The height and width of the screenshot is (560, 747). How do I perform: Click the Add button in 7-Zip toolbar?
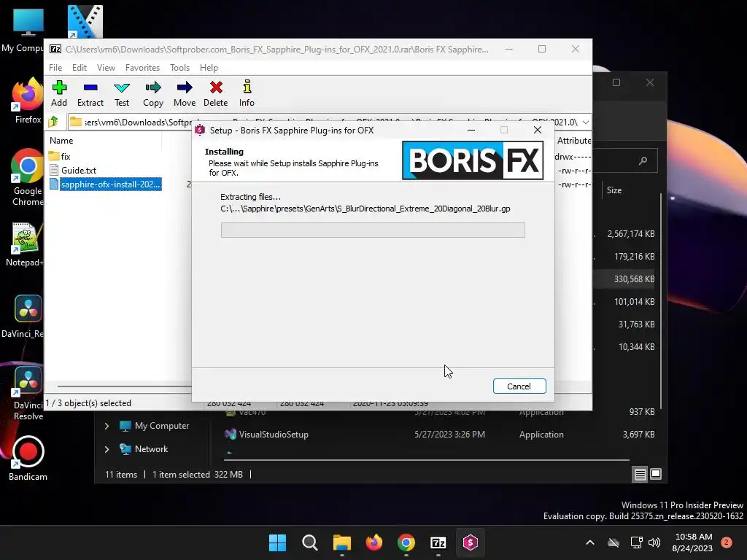pos(59,93)
